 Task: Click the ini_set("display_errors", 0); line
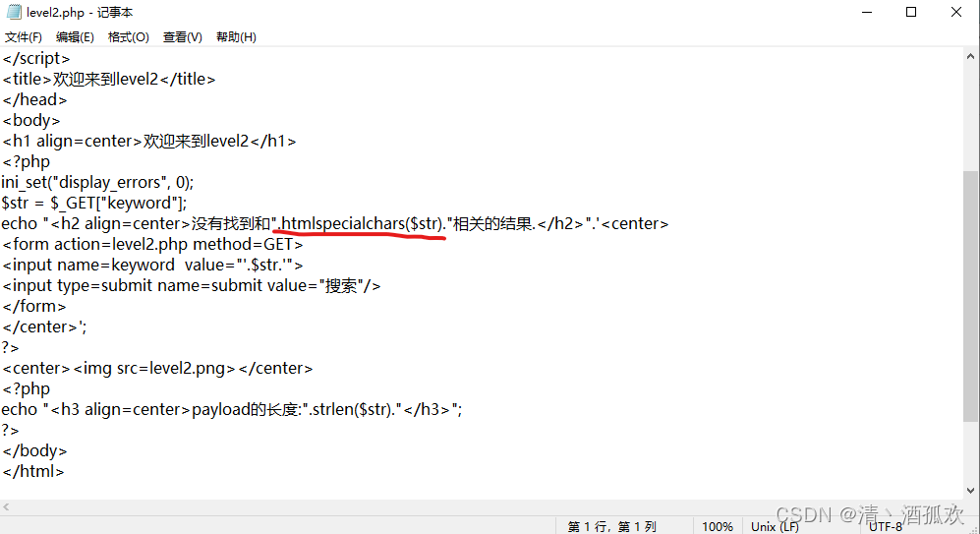coord(97,182)
